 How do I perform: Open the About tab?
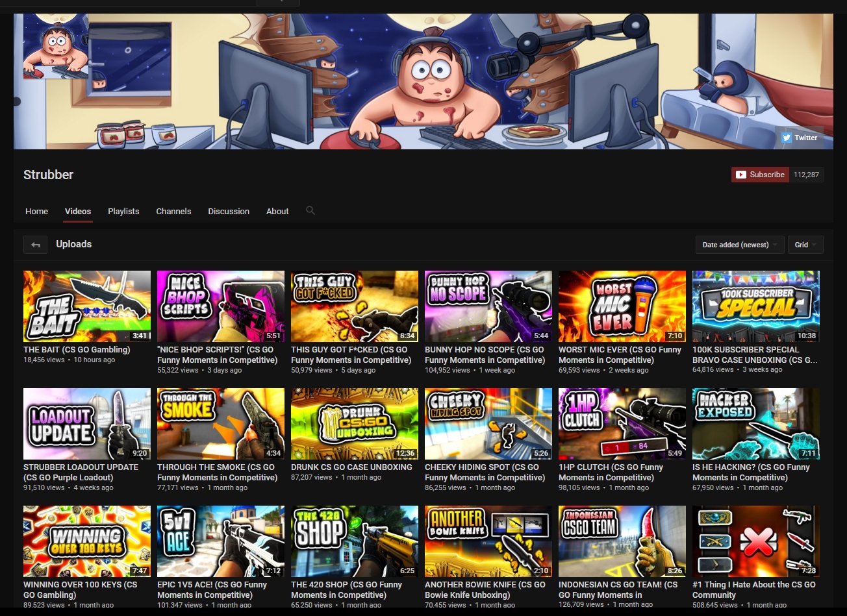tap(277, 212)
